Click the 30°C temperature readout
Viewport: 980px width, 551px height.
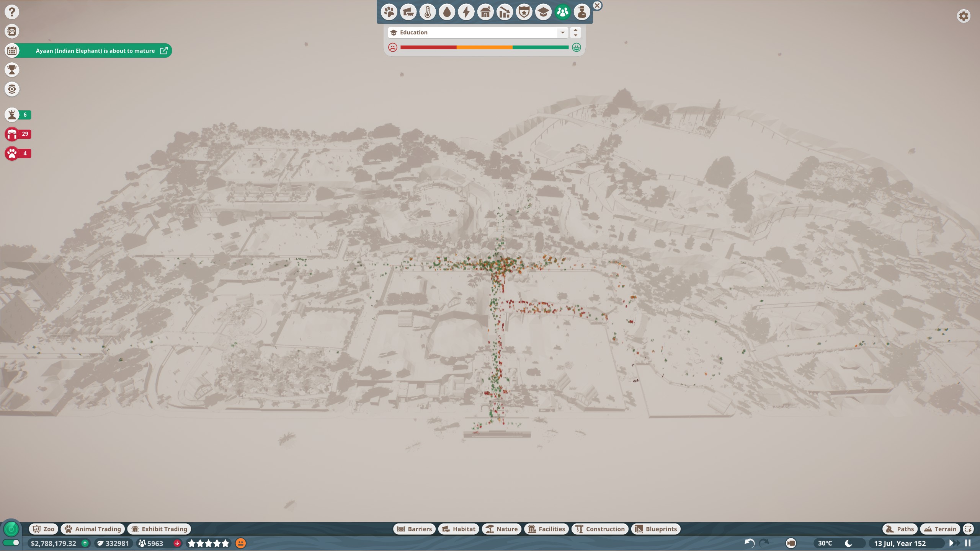825,543
